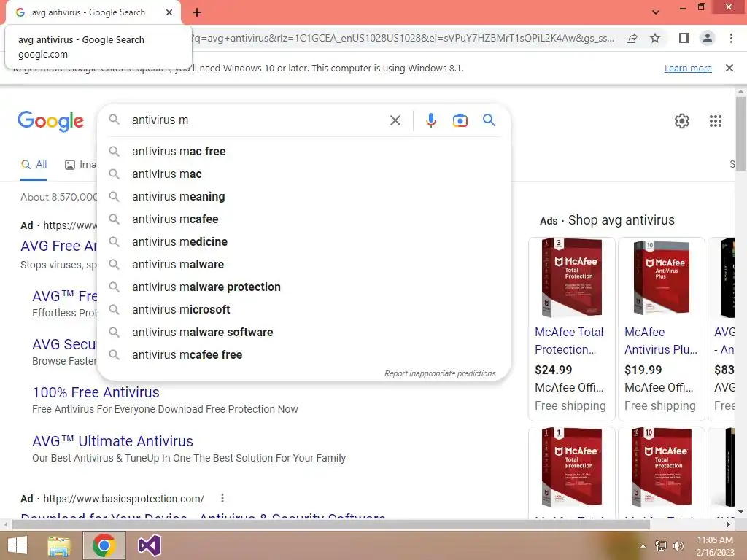The height and width of the screenshot is (560, 747).
Task: Toggle Chrome side panel
Action: (x=684, y=38)
